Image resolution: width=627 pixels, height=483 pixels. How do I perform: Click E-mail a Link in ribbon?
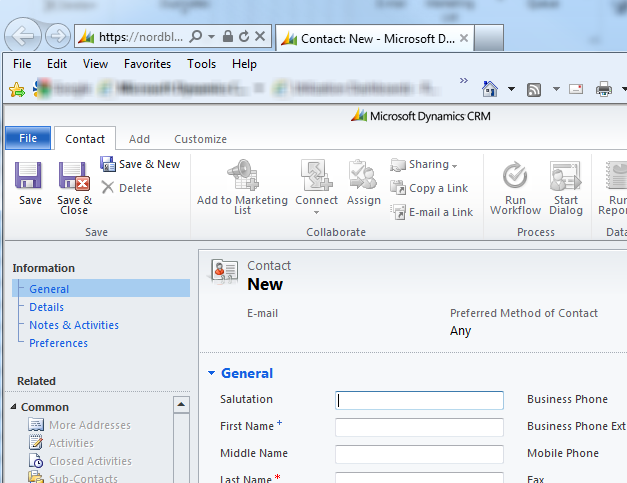[431, 212]
